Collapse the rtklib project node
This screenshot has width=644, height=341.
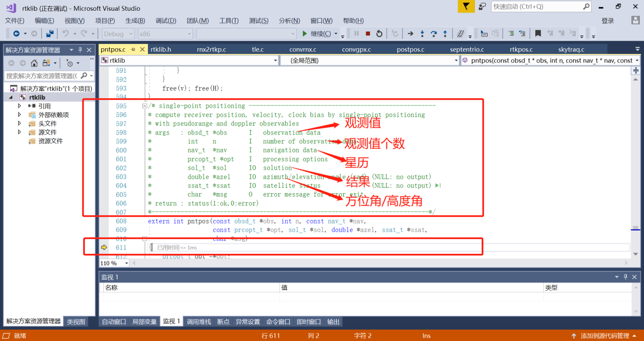click(11, 97)
